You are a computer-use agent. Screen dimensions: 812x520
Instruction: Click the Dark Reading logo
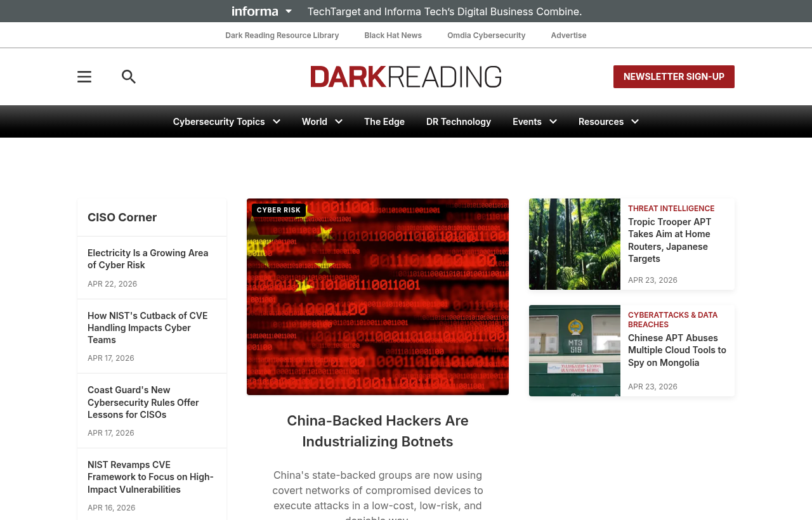[405, 76]
